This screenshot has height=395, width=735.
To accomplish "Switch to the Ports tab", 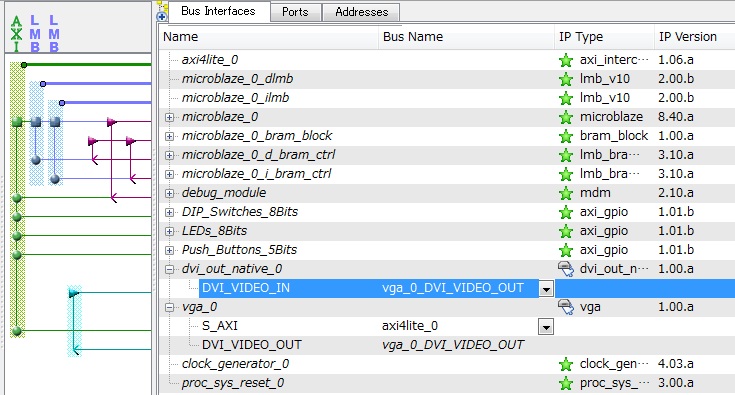I will tap(295, 12).
